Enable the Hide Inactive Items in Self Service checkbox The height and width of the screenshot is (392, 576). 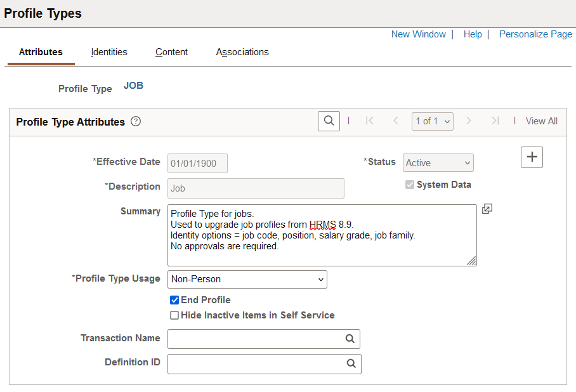click(x=174, y=315)
